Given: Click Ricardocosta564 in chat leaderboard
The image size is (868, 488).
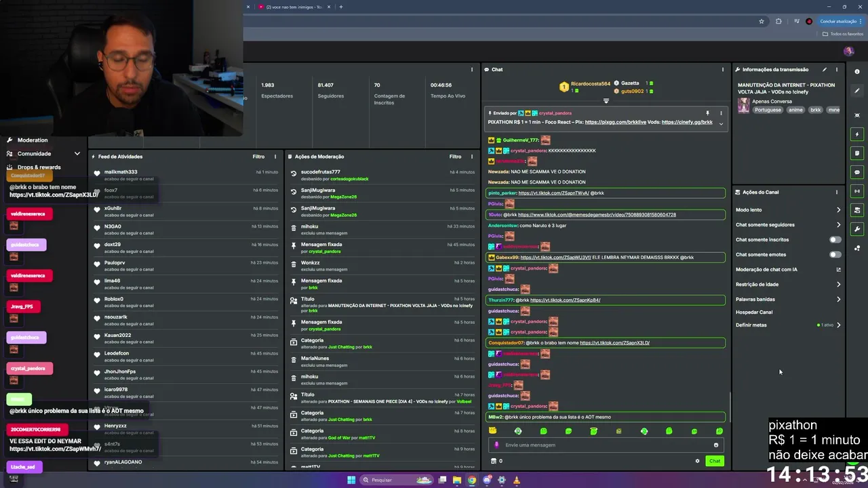Looking at the screenshot, I should (x=590, y=83).
